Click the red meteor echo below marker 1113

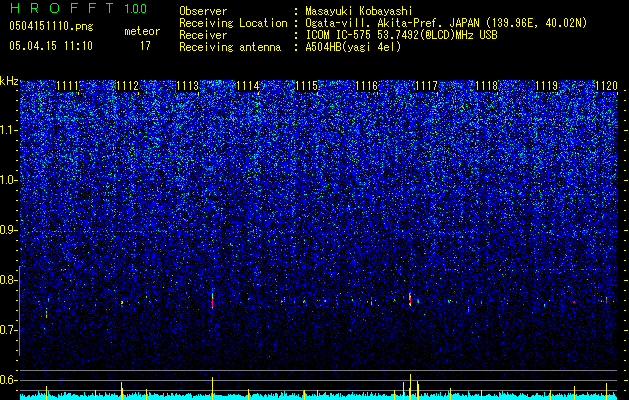pyautogui.click(x=212, y=301)
